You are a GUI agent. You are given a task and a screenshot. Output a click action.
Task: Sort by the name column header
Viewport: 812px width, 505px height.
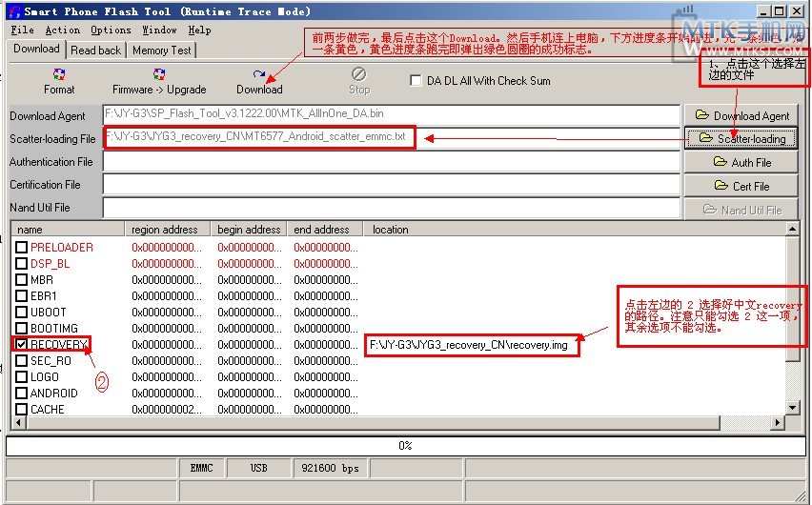pyautogui.click(x=68, y=229)
